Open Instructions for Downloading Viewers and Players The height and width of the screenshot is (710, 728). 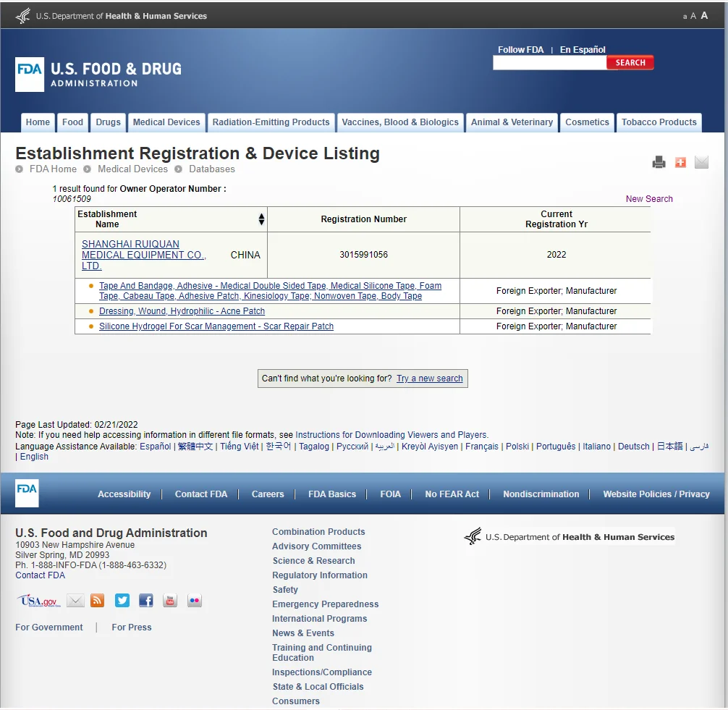[x=391, y=435]
